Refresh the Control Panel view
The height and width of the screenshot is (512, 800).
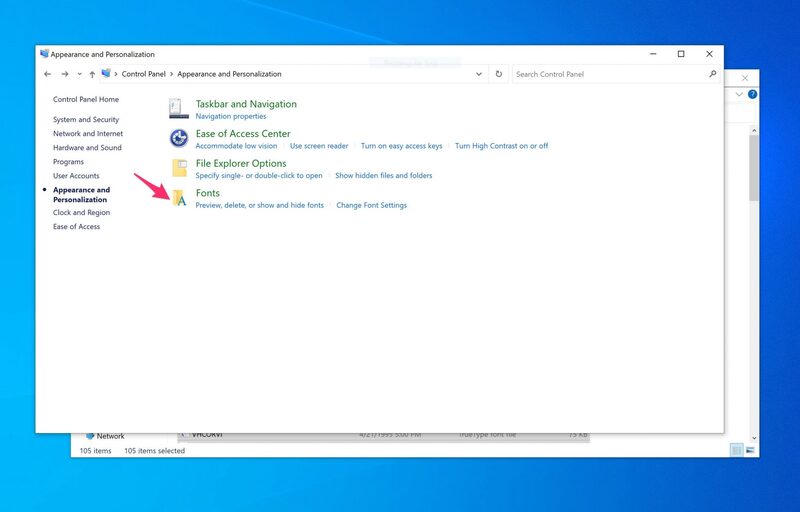coord(498,74)
